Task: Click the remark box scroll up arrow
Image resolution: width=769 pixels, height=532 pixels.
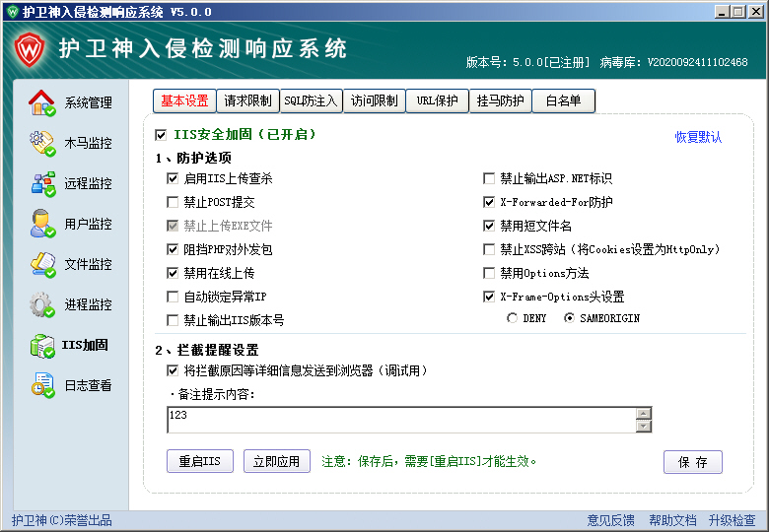Action: click(643, 413)
